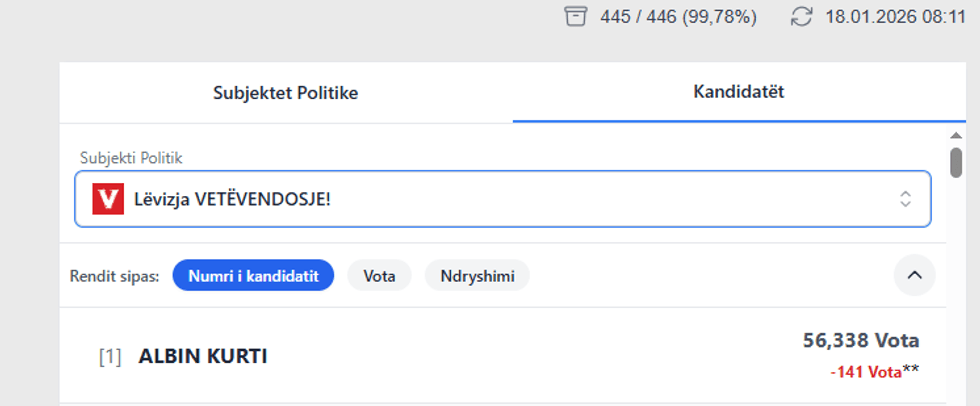Collapse the sort options with the chevron button

click(914, 275)
